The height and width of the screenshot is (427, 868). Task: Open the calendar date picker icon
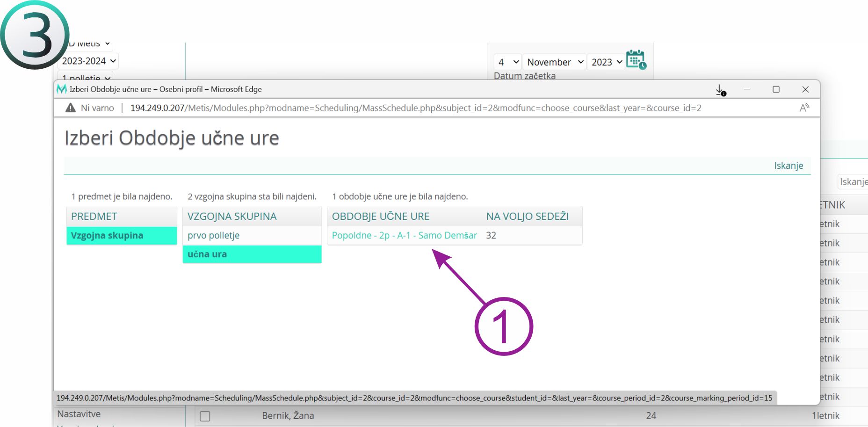pyautogui.click(x=636, y=60)
